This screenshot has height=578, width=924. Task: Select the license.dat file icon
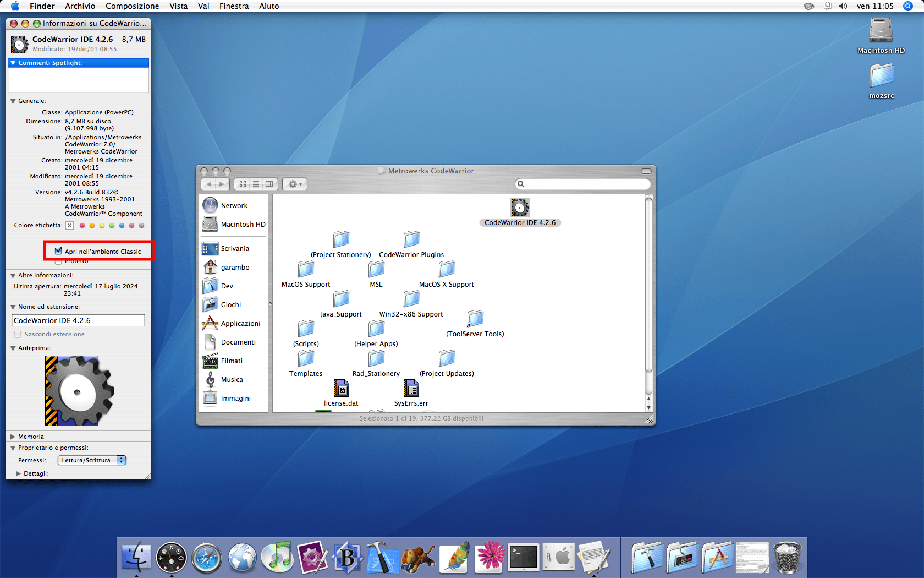tap(341, 388)
